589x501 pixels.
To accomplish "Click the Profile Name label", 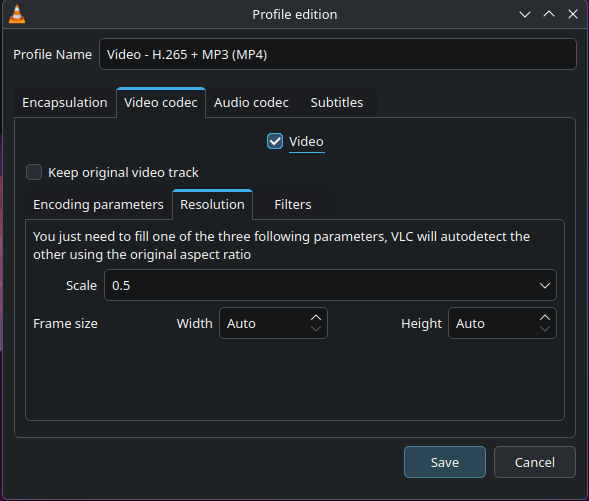I will tap(53, 54).
